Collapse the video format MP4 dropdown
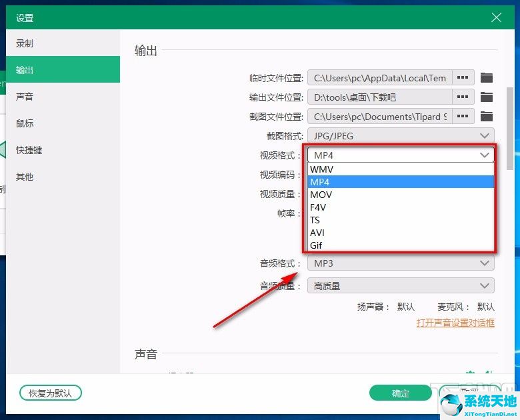 (401, 155)
